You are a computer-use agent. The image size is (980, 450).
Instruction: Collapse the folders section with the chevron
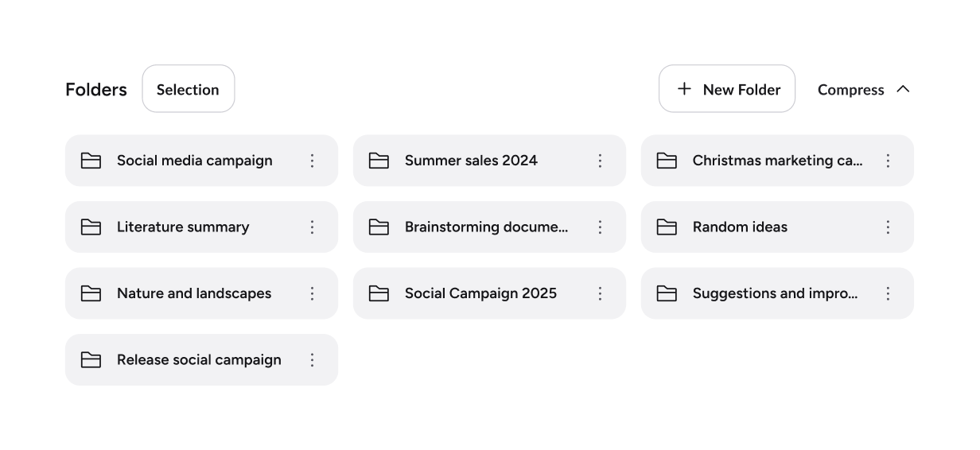[x=903, y=89]
